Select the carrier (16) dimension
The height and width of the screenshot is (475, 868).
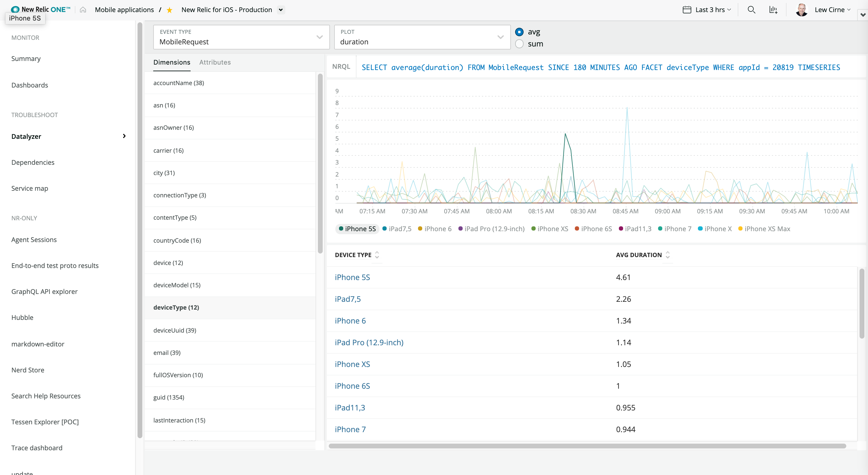pyautogui.click(x=168, y=150)
